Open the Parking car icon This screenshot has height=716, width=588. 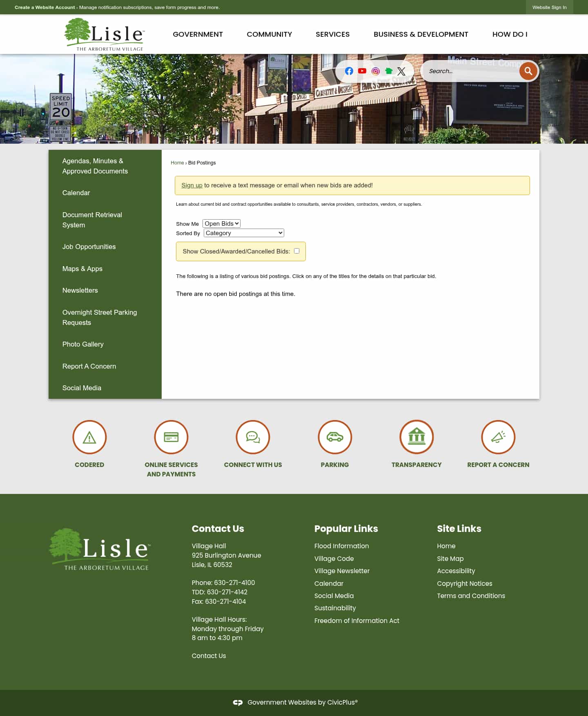tap(335, 437)
